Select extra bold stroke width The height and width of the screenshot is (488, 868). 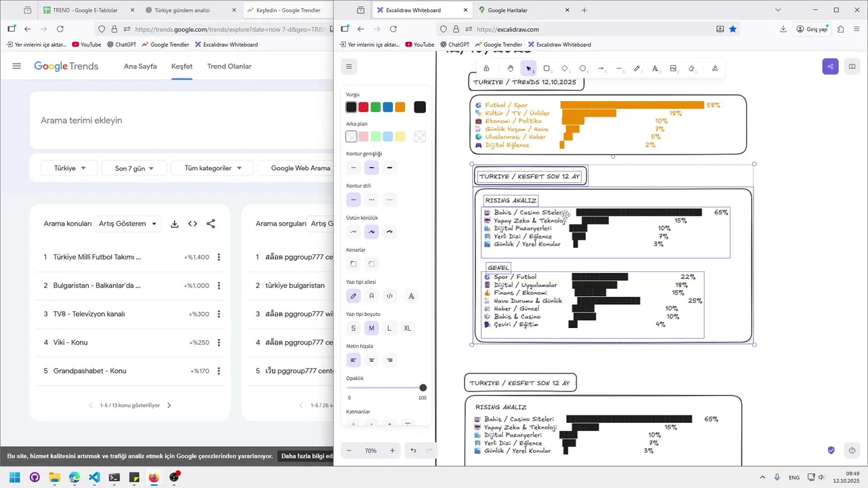coord(389,167)
